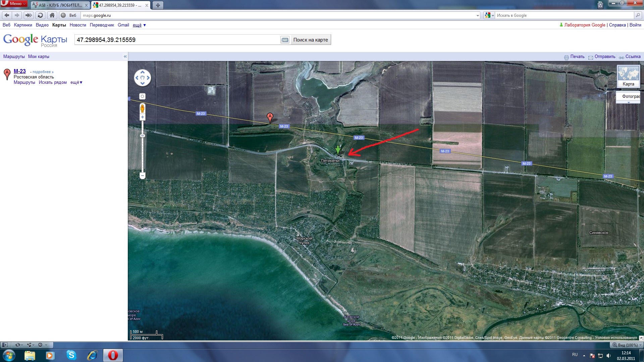Click the zoom slider handle

[x=143, y=136]
